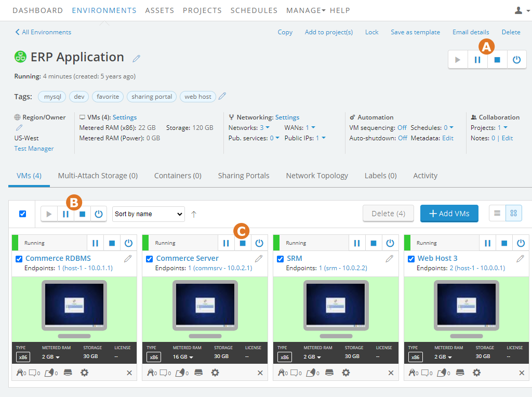Uncheck SRM VM checkbox
This screenshot has width=532, height=397.
coord(280,259)
